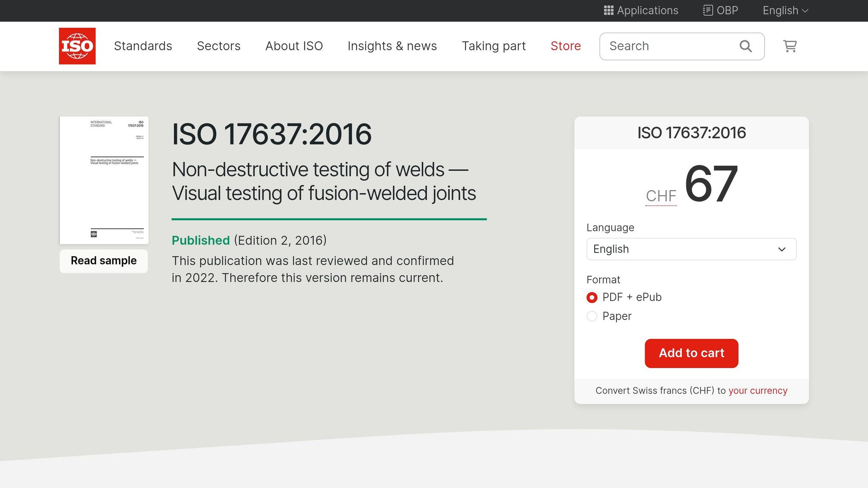Open the OBP browsing platform
This screenshot has width=868, height=488.
(720, 11)
